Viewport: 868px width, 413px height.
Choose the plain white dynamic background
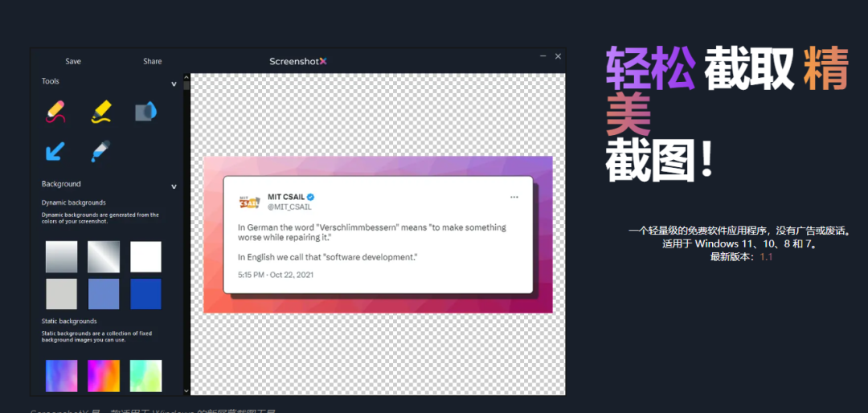tap(145, 257)
